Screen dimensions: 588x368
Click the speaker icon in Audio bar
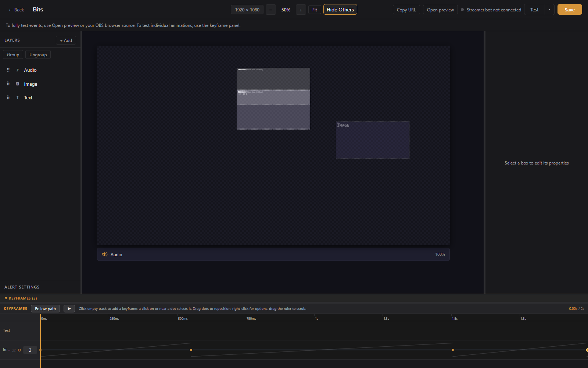(105, 254)
